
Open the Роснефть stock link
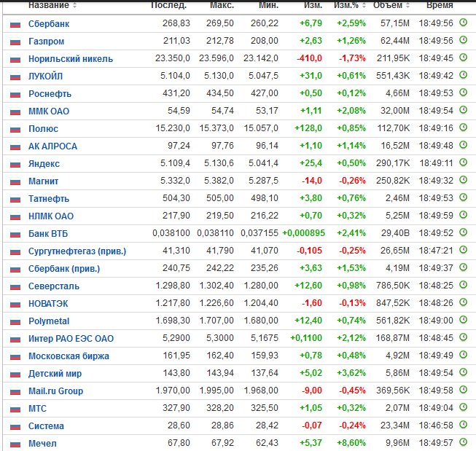coord(50,94)
